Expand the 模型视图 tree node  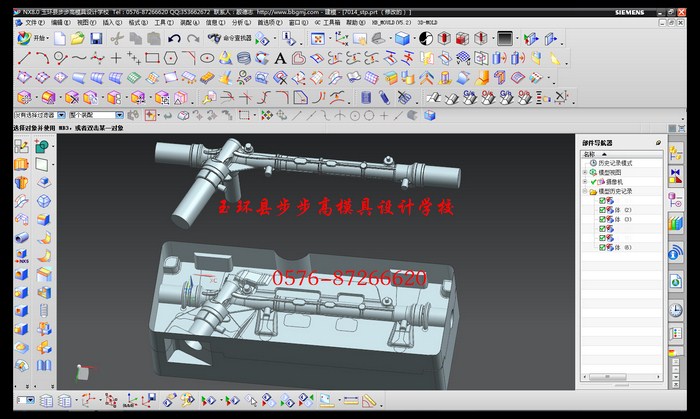(x=584, y=172)
